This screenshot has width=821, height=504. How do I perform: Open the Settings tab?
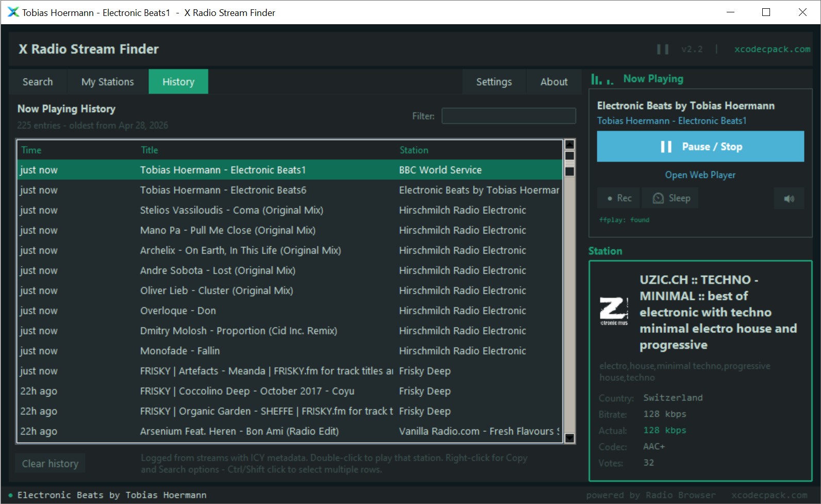pos(494,81)
